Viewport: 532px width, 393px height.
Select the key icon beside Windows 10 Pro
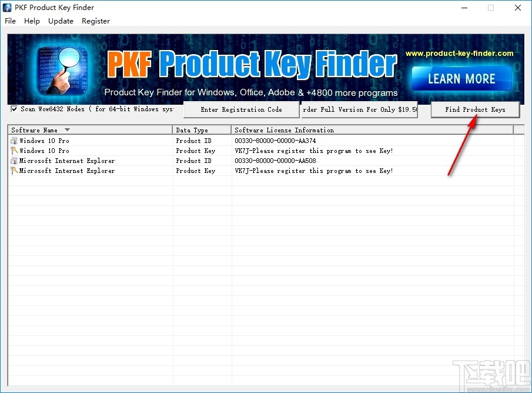click(13, 151)
